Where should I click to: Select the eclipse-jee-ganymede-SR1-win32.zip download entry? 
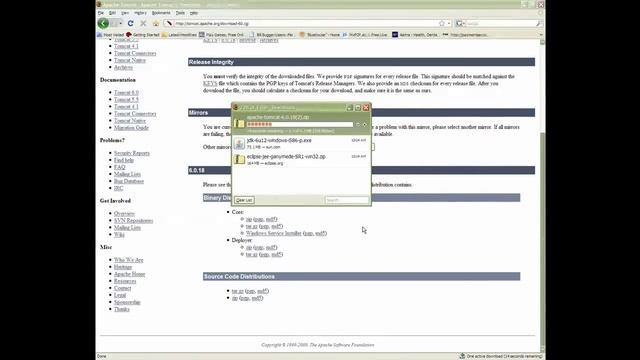[x=301, y=160]
